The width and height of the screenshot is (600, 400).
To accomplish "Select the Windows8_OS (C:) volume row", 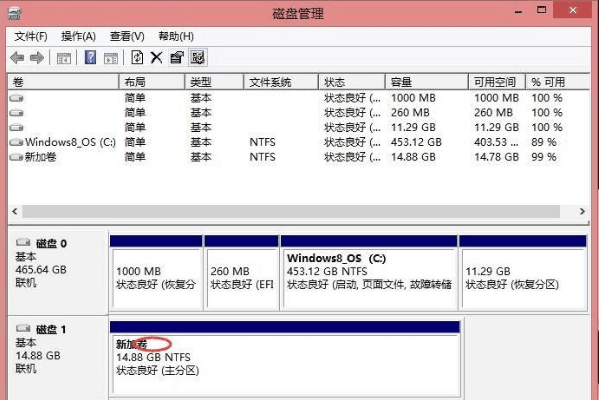I will 298,142.
